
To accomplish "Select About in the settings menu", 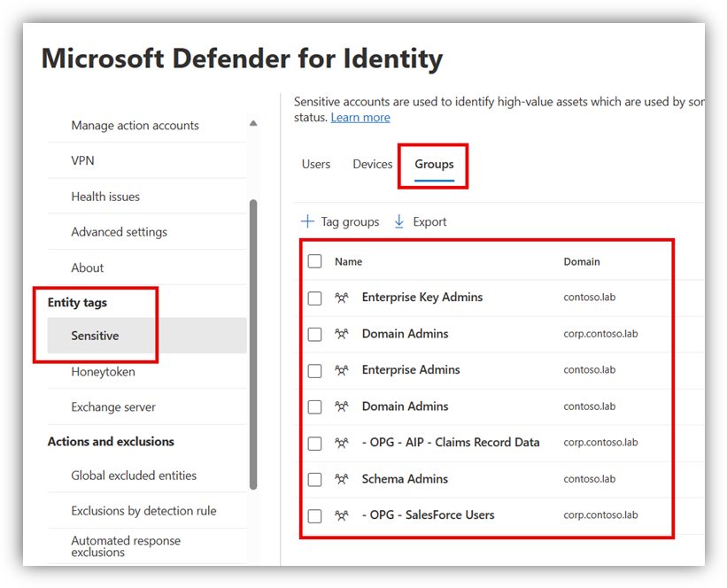I will click(x=87, y=268).
